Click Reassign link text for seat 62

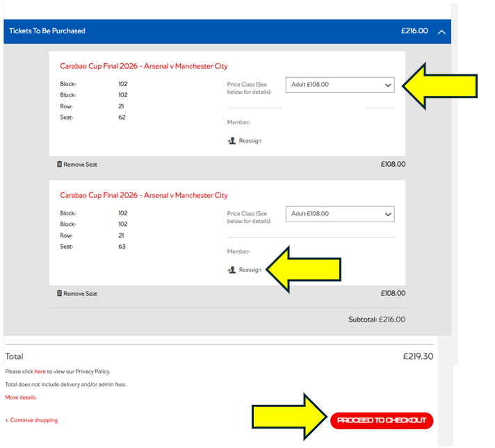[250, 141]
